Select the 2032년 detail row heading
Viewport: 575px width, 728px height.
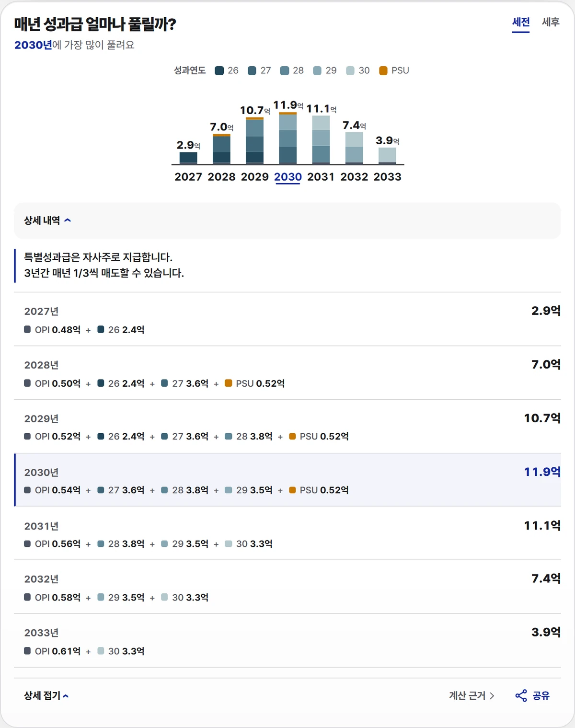(x=41, y=579)
